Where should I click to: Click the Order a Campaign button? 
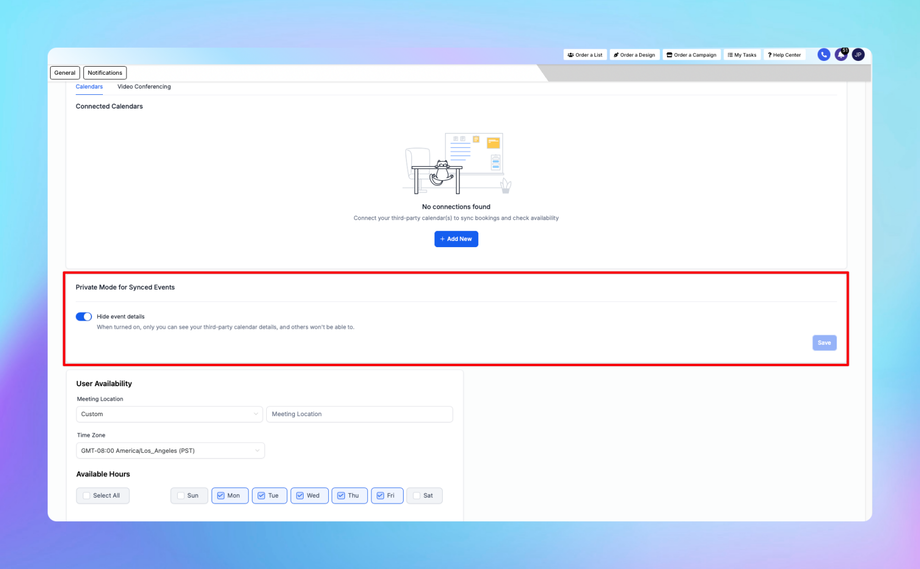pyautogui.click(x=692, y=55)
